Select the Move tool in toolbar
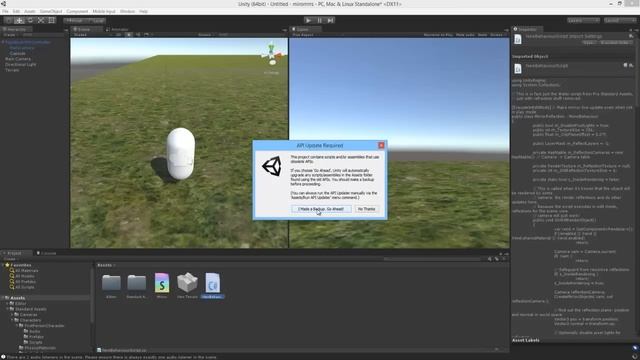The width and height of the screenshot is (640, 360). [19, 20]
